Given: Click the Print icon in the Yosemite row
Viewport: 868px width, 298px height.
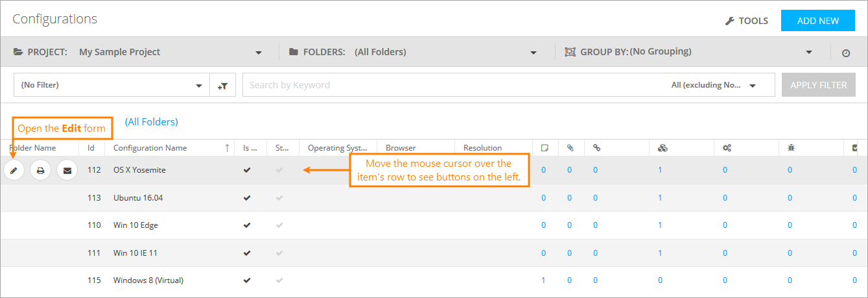Looking at the screenshot, I should (40, 170).
